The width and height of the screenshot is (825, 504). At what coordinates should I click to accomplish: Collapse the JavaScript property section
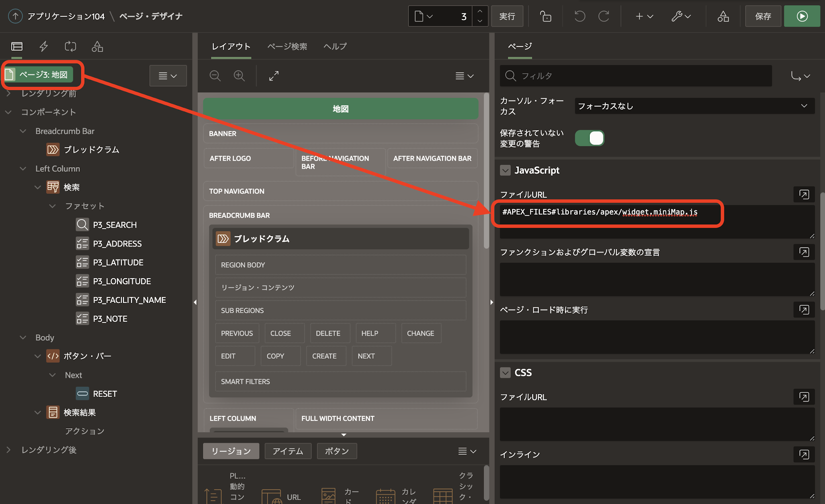coord(505,170)
